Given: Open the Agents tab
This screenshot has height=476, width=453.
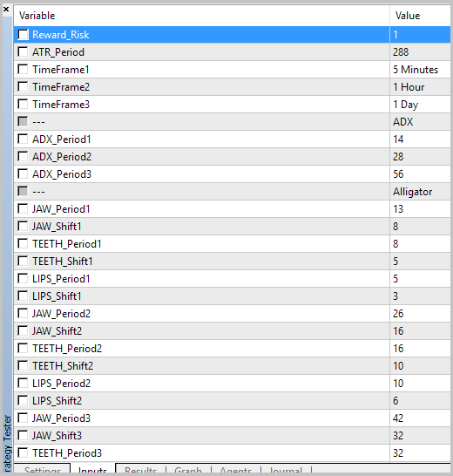Looking at the screenshot, I should (x=236, y=470).
